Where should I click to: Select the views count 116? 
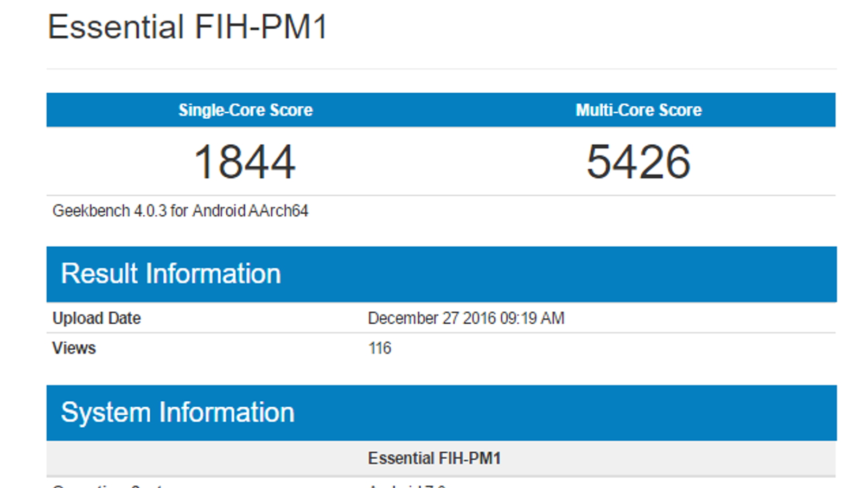[379, 348]
